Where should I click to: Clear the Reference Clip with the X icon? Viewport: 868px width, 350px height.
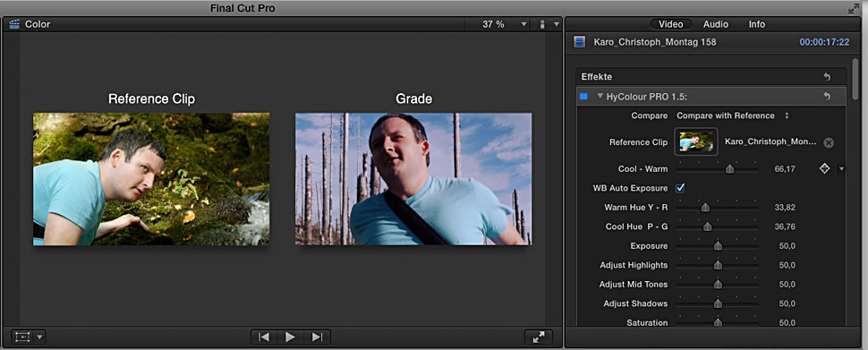(828, 142)
